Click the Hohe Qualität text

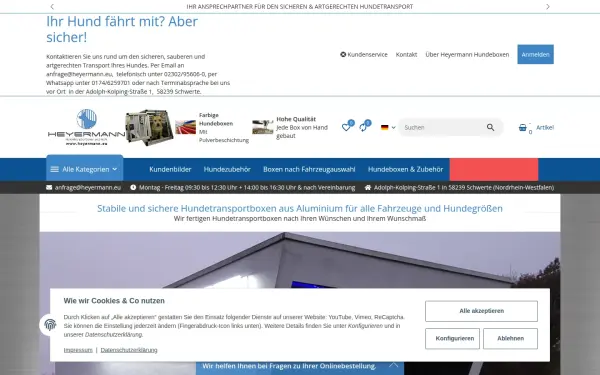[x=296, y=119]
